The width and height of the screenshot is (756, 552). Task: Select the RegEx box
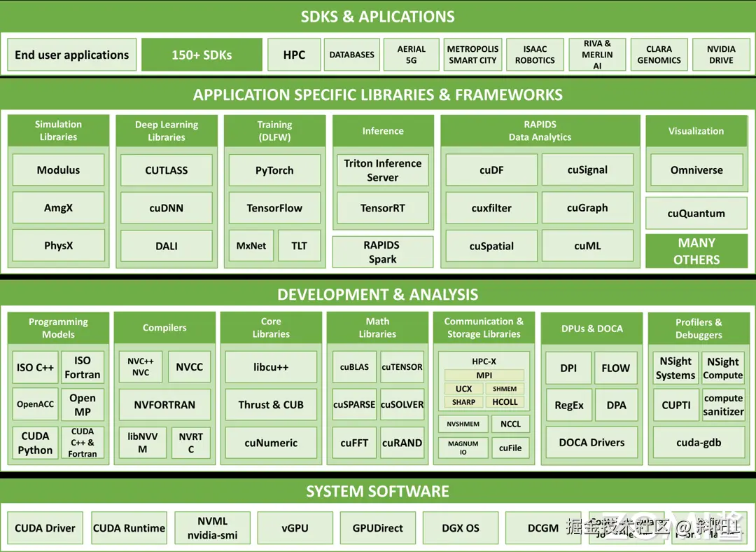[x=569, y=405]
